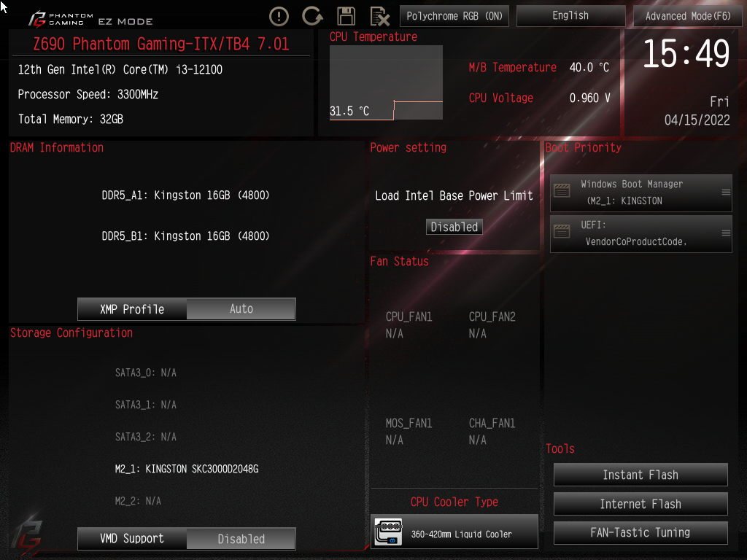Open the XMP Profile Auto selector
The height and width of the screenshot is (560, 747).
point(241,309)
